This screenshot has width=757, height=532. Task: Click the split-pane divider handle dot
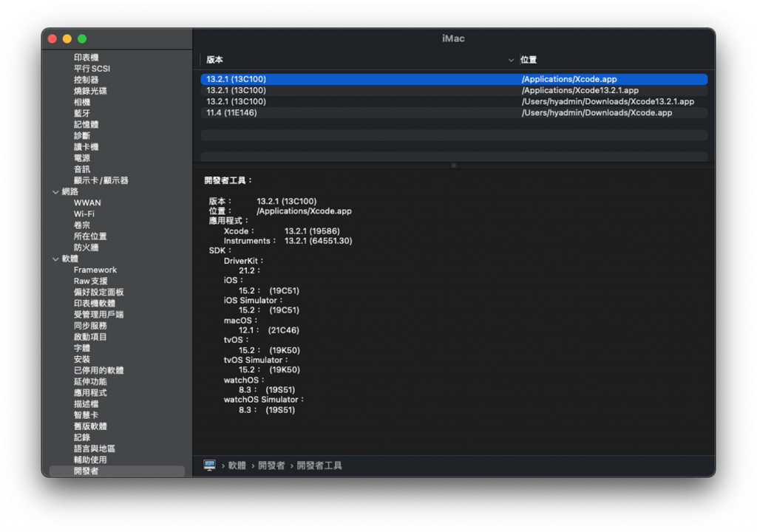(x=453, y=166)
